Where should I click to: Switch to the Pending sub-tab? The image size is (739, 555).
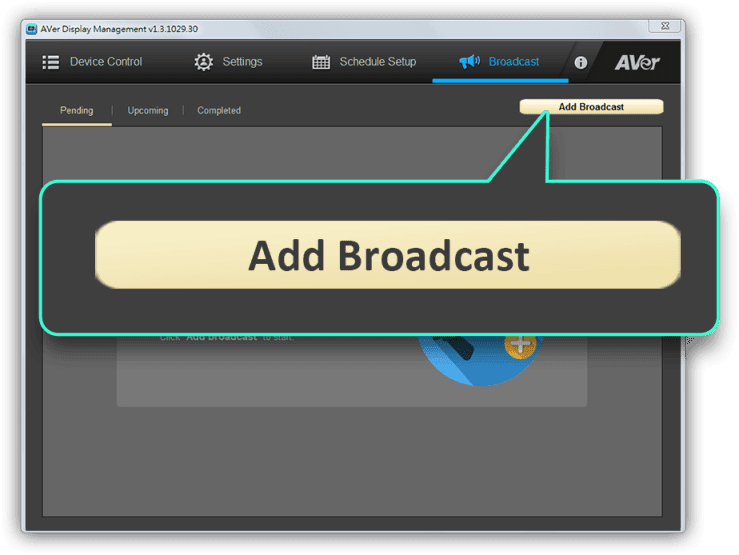(x=76, y=110)
